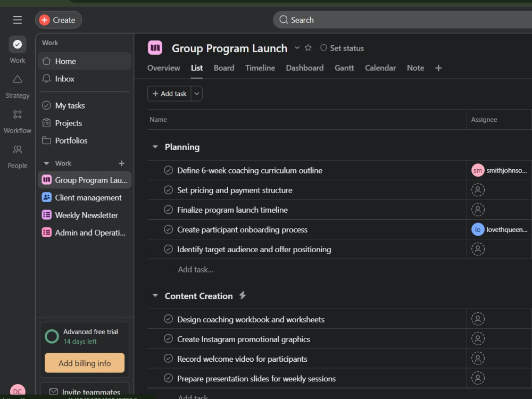Image resolution: width=532 pixels, height=399 pixels.
Task: Switch to the Calendar tab
Action: click(x=380, y=68)
